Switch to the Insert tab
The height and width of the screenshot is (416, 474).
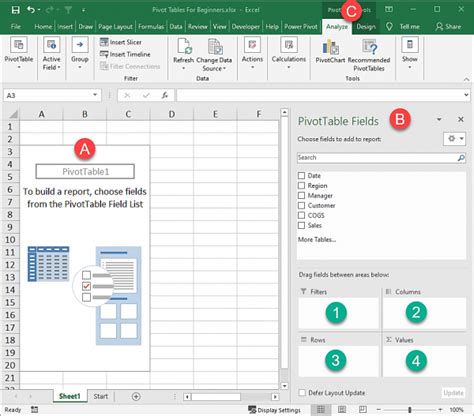click(65, 27)
